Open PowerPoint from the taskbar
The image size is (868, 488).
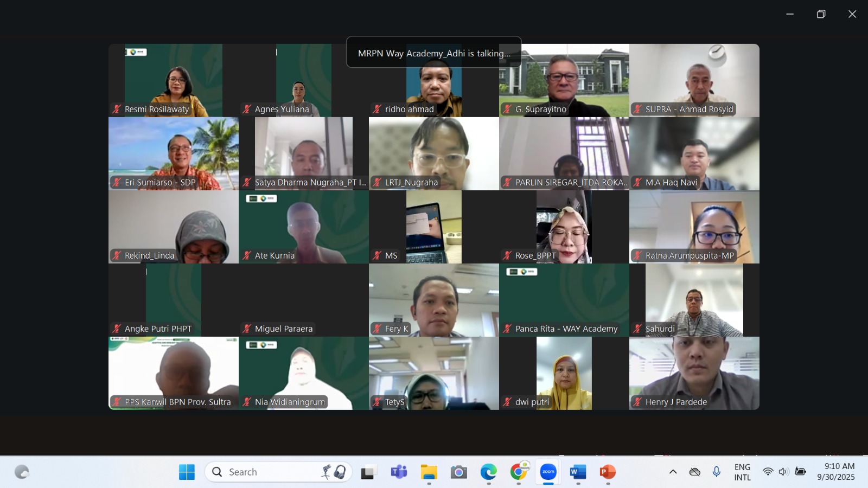click(608, 472)
